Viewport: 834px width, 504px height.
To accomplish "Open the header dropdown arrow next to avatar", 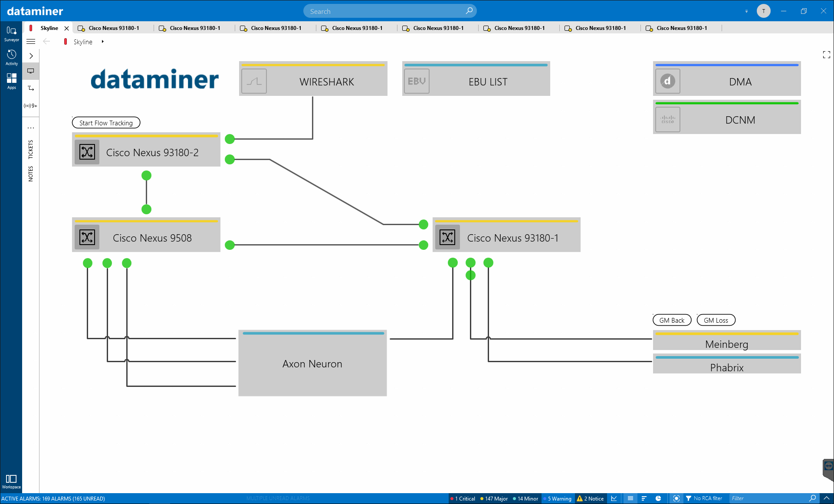I will (x=746, y=11).
